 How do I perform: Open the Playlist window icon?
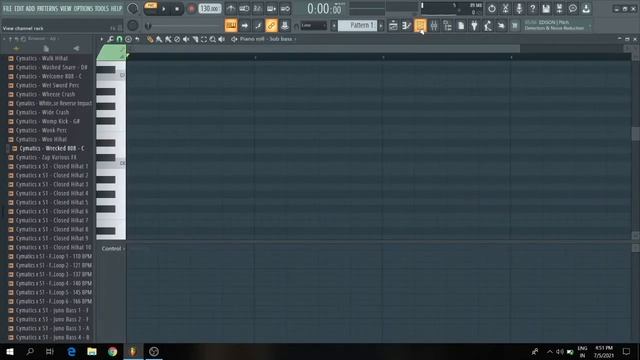[x=393, y=26]
